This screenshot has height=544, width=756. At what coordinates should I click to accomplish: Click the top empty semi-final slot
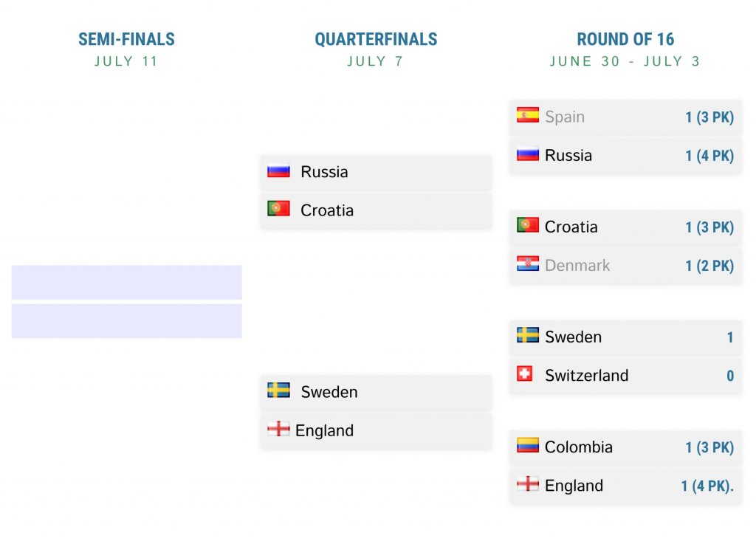pos(126,282)
